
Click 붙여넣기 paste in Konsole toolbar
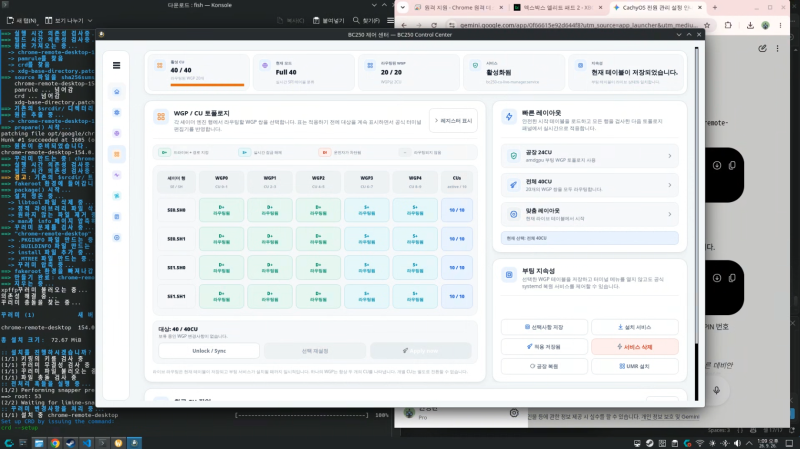click(x=329, y=20)
